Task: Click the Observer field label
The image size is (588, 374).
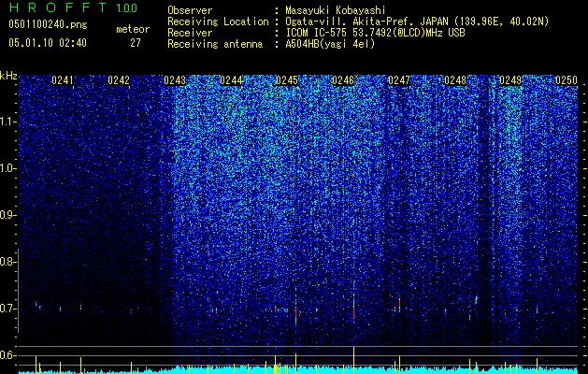Action: point(190,10)
